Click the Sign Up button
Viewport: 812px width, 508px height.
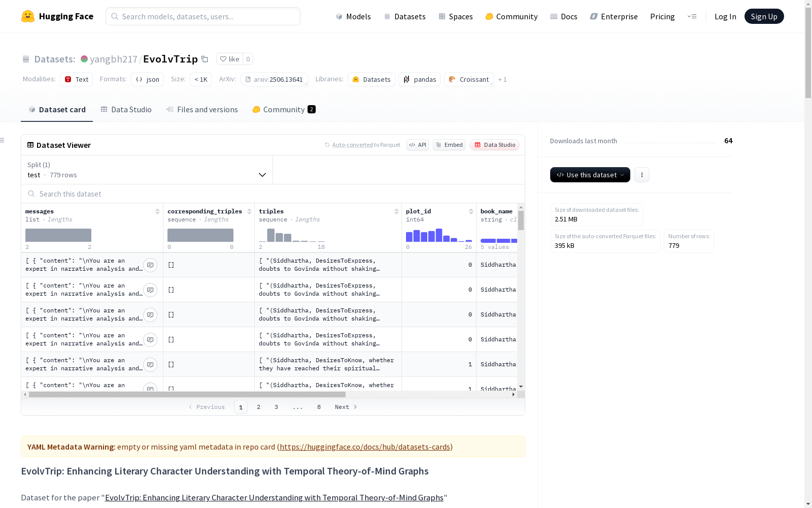764,16
